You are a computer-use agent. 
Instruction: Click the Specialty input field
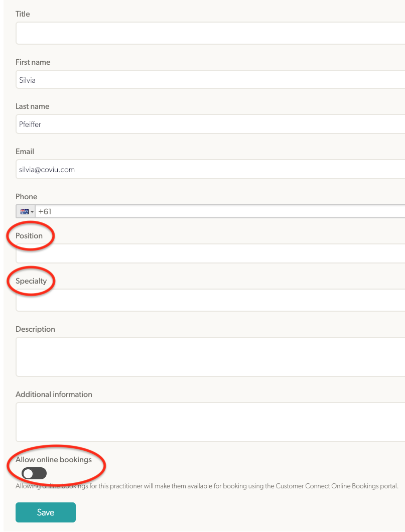click(x=210, y=300)
